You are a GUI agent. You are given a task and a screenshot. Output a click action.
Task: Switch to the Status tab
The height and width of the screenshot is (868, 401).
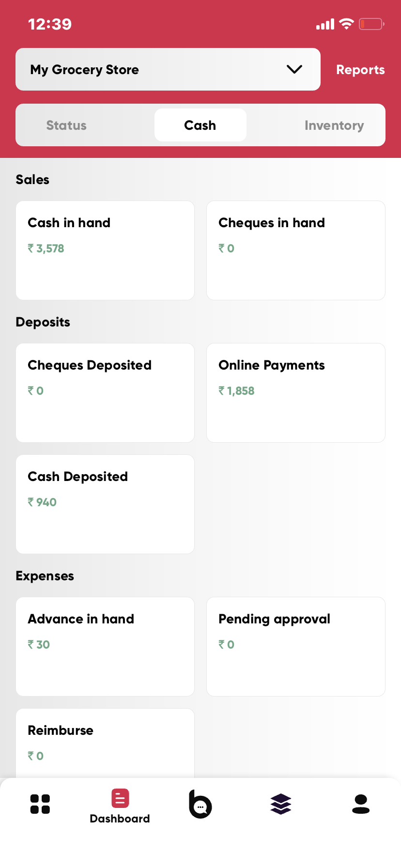[66, 125]
